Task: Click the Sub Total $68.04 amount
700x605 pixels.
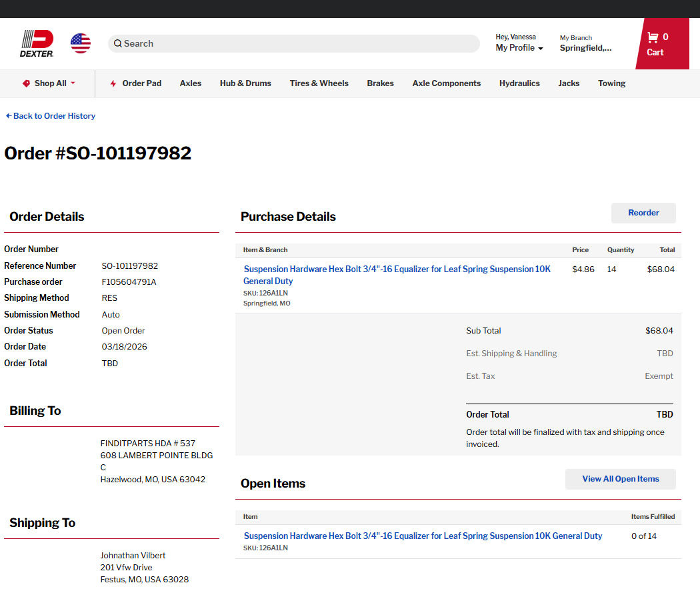Action: [659, 331]
